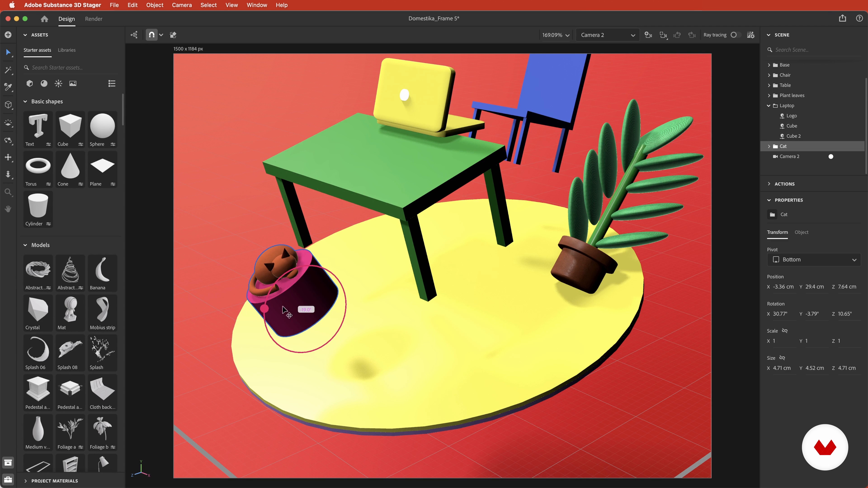Screen dimensions: 868x488
Task: Filter assets by images icon
Action: 73,84
